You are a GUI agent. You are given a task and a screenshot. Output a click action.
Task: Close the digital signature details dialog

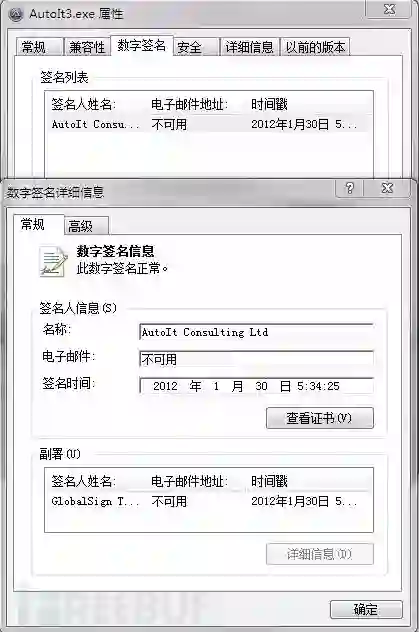click(387, 188)
